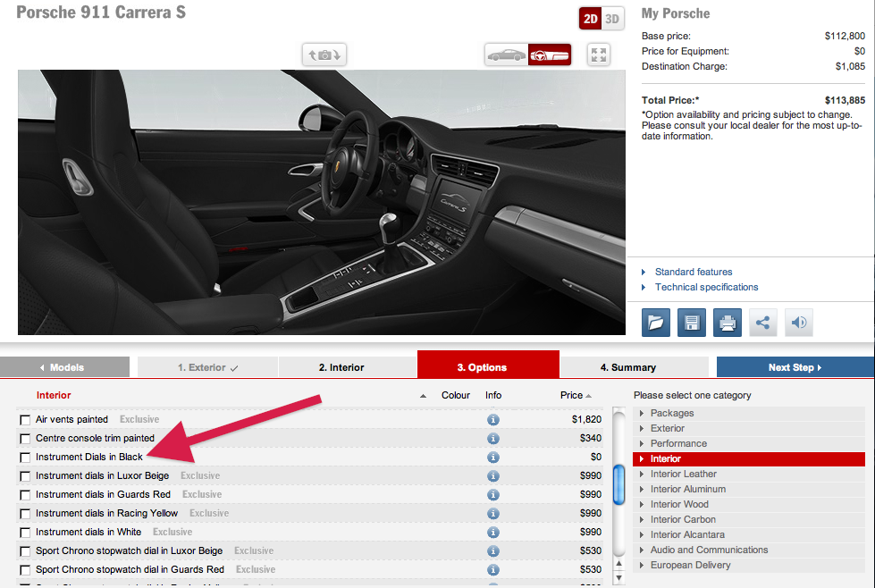875x588 pixels.
Task: Enable Instrument dials in Guards Red
Action: (25, 495)
